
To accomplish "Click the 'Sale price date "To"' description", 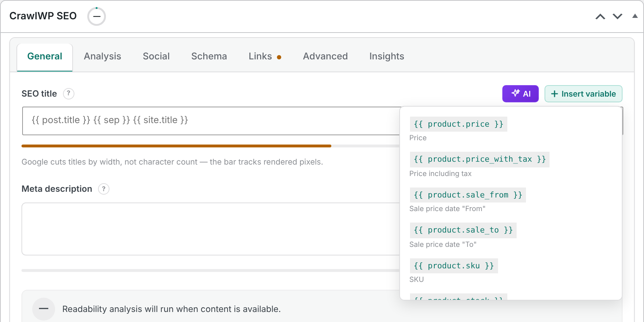I will [x=443, y=244].
